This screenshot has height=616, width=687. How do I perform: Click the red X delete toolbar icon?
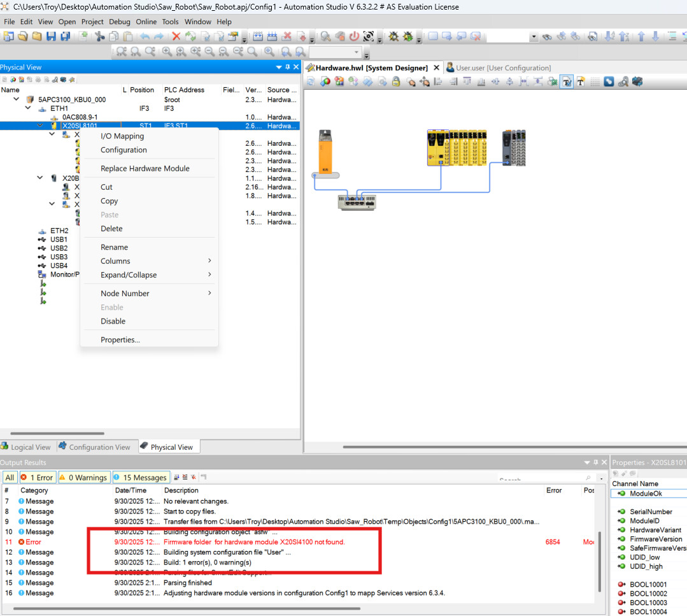point(176,36)
